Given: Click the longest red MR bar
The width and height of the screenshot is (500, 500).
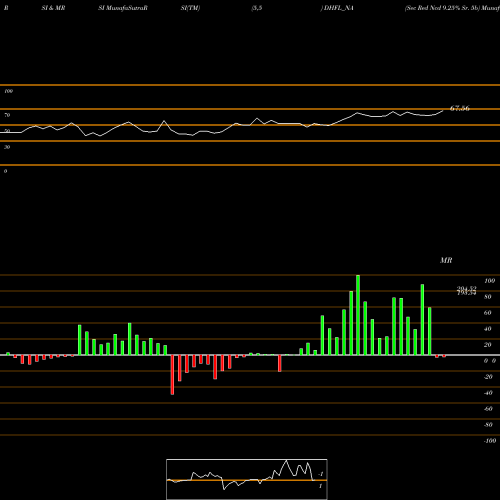Looking at the screenshot, I should point(172,375).
